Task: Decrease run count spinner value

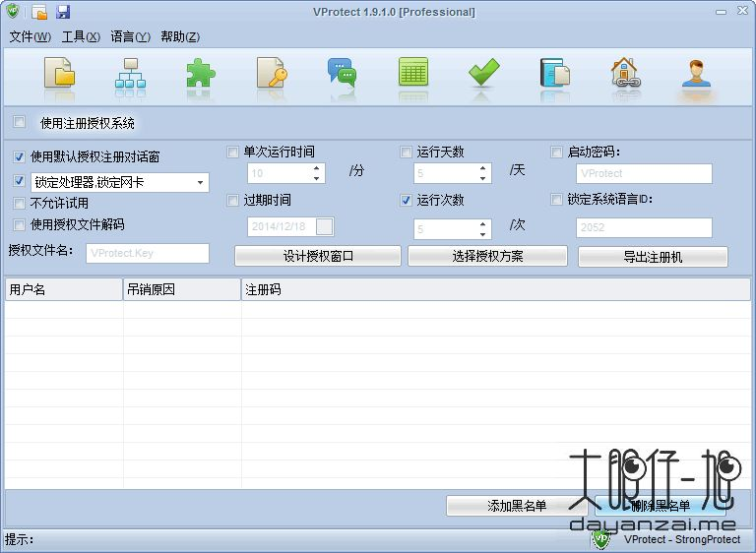Action: [x=482, y=234]
